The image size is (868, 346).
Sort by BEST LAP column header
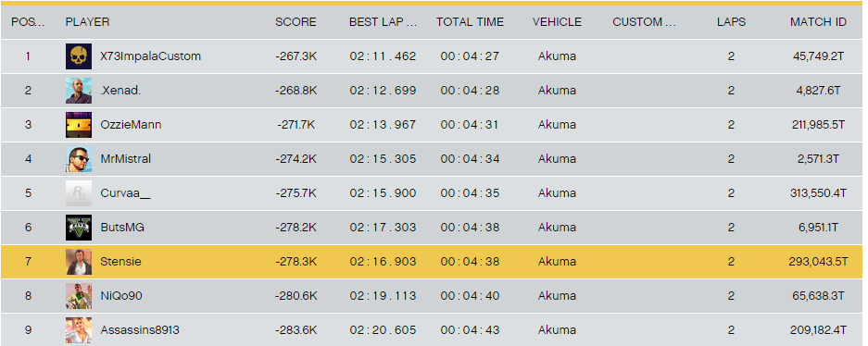pos(384,22)
